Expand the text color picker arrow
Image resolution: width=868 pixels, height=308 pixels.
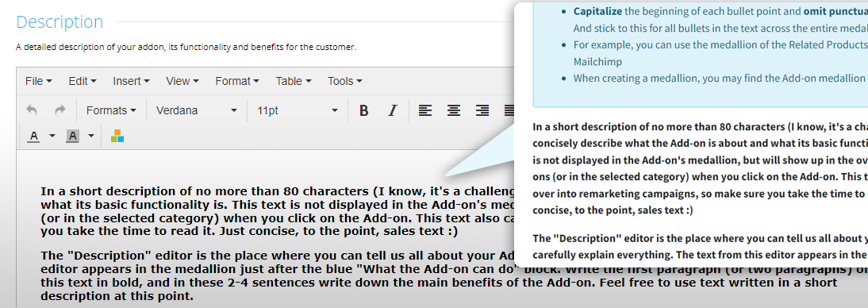click(52, 136)
